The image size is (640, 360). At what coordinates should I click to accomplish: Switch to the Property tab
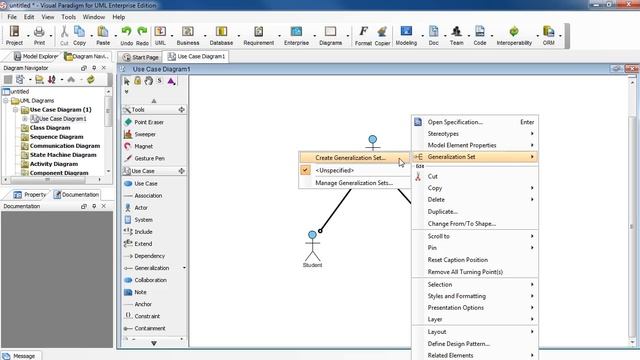pyautogui.click(x=29, y=195)
